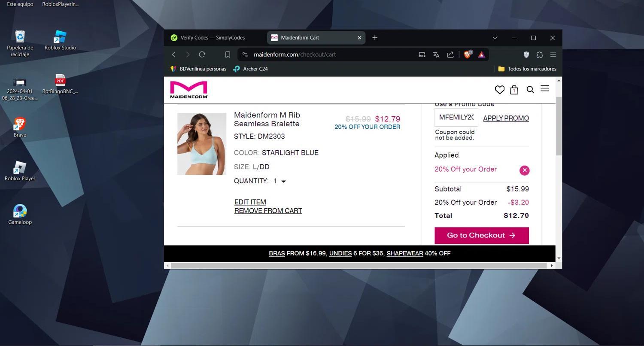
Task: Open the tab search dropdown chevron
Action: 495,38
